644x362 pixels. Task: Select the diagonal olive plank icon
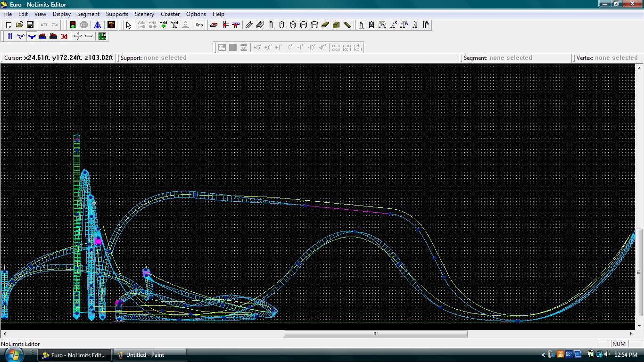347,25
